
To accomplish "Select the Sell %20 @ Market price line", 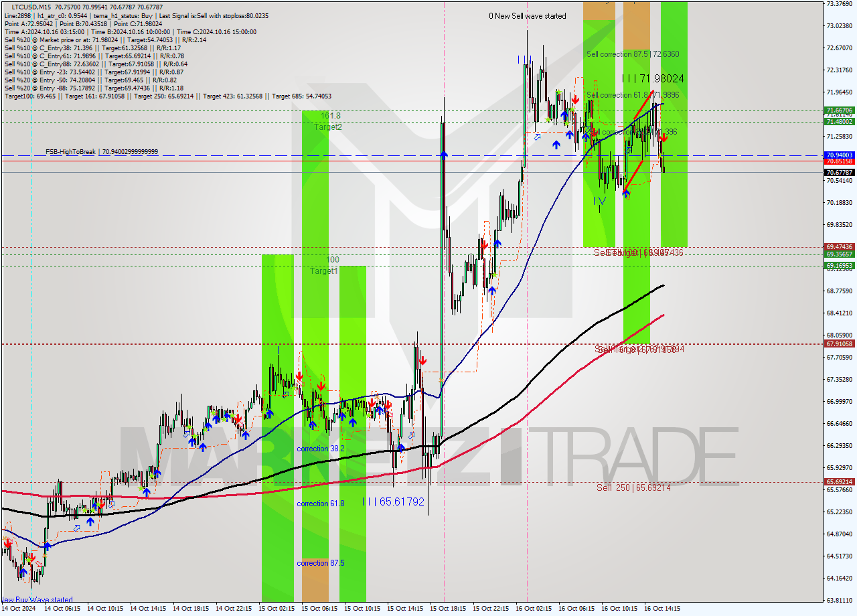I will click(x=105, y=40).
